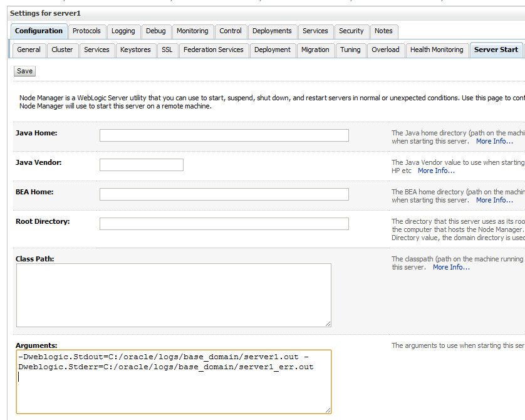
Task: Switch to the Federation Services sub-tab
Action: click(214, 50)
